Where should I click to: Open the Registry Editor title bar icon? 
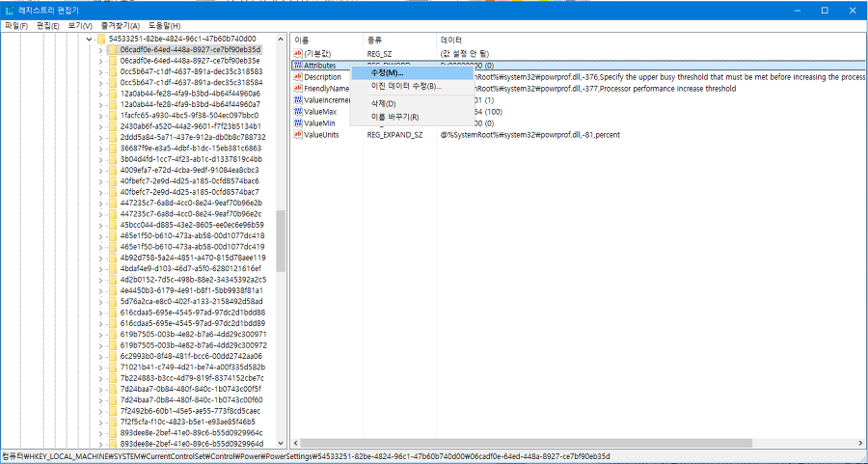tap(10, 10)
